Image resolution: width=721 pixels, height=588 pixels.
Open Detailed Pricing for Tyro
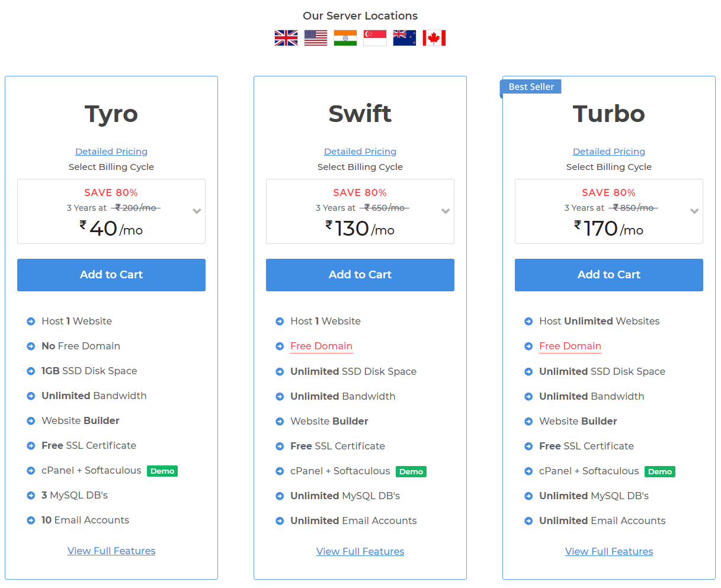tap(111, 152)
